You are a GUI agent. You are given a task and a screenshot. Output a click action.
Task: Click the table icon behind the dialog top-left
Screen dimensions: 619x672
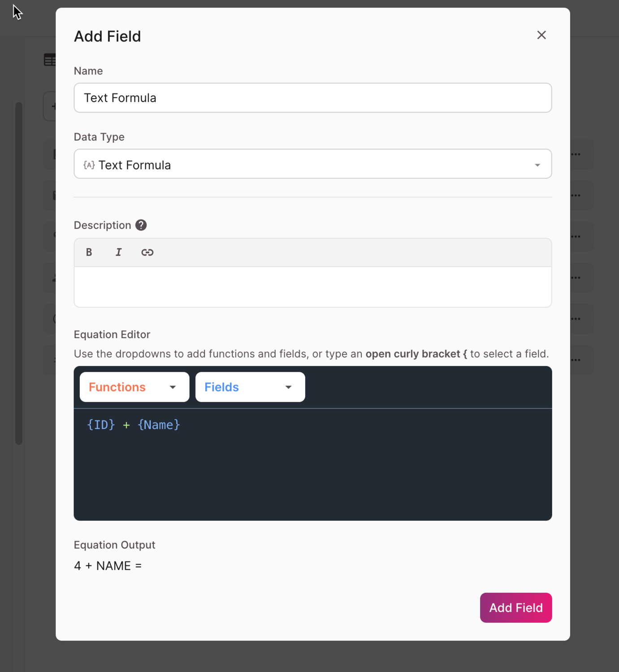click(50, 60)
